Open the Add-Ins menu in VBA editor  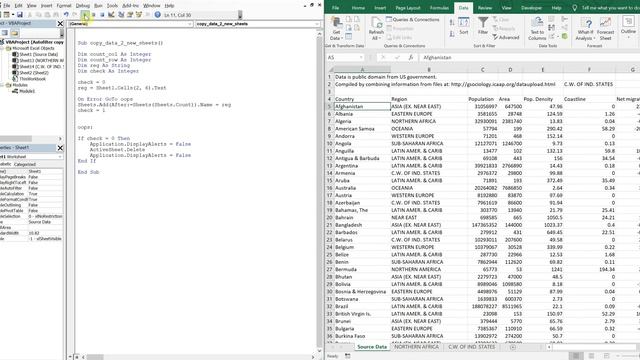[130, 6]
